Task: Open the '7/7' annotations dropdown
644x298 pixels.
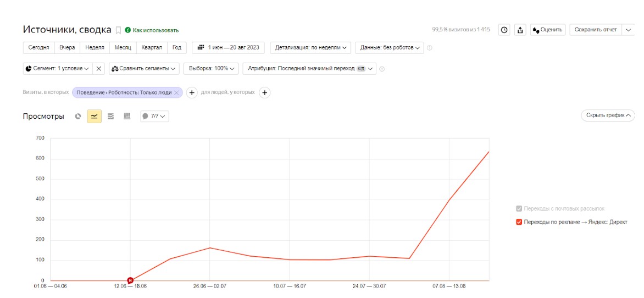Action: (x=154, y=117)
